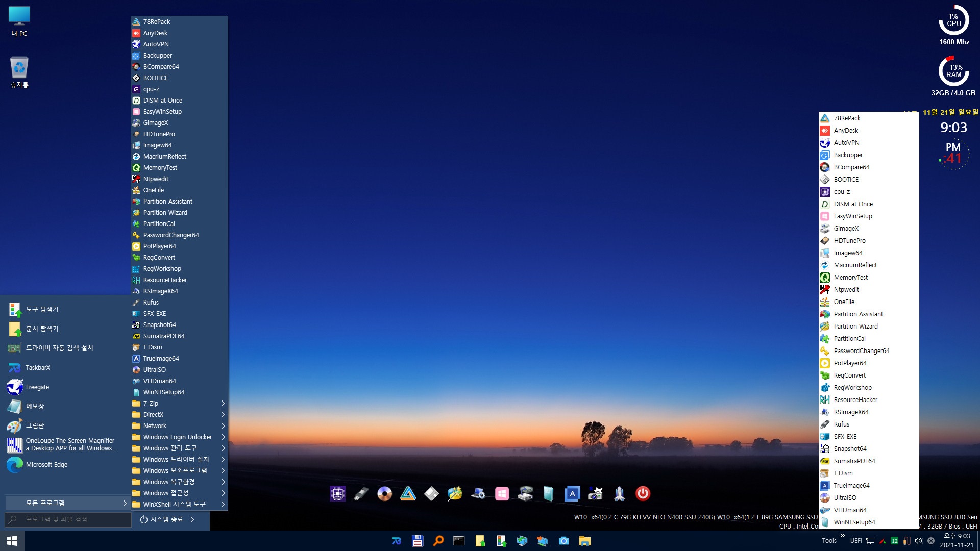Select AnyDesk in the start menu programs list
The height and width of the screenshot is (551, 980).
coord(179,33)
